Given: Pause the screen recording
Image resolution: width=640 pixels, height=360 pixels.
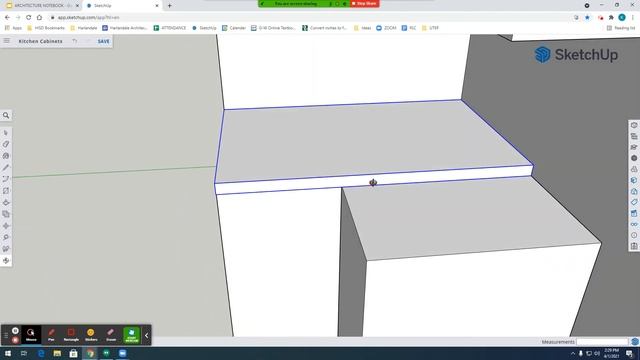Looking at the screenshot, I should (x=15, y=331).
